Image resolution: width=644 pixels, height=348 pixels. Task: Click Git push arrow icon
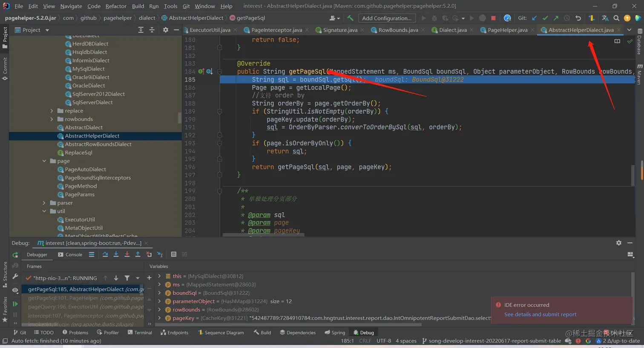pyautogui.click(x=556, y=18)
